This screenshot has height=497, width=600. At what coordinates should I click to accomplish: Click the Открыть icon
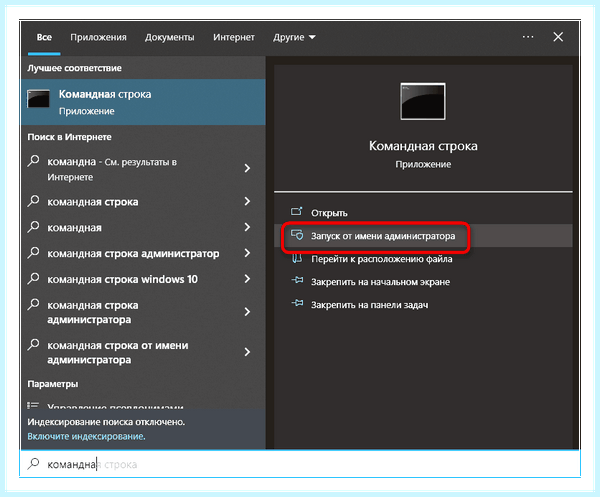click(297, 212)
